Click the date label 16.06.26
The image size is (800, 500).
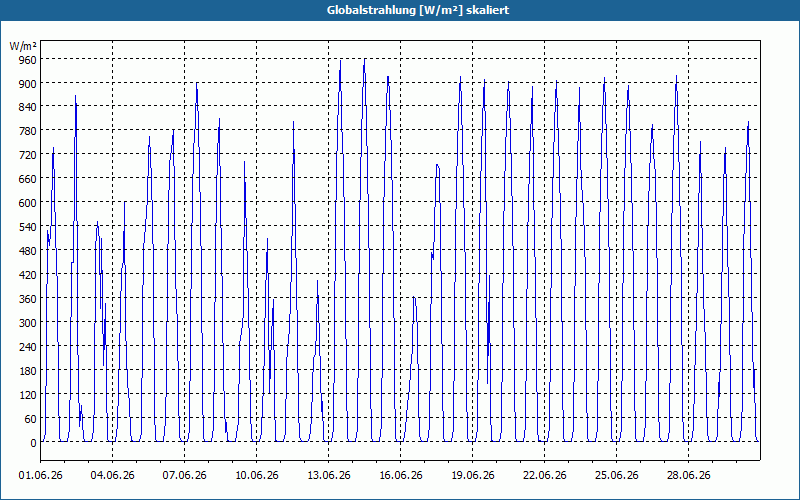(x=401, y=476)
